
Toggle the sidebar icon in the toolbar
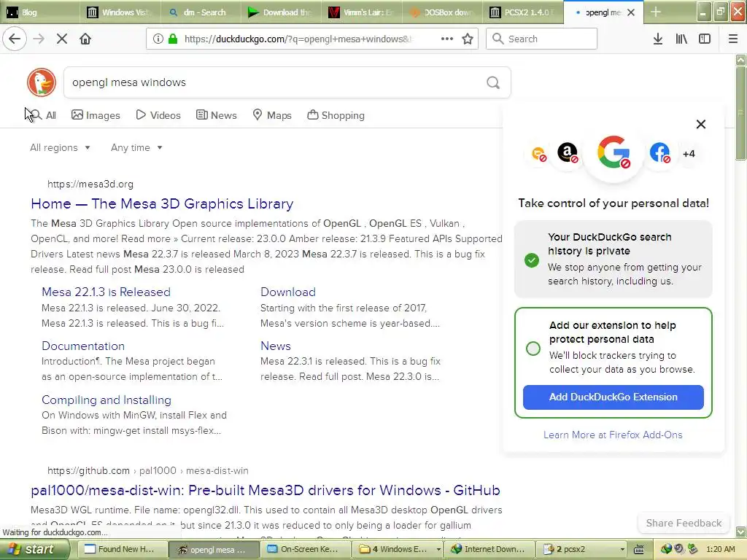pyautogui.click(x=705, y=39)
